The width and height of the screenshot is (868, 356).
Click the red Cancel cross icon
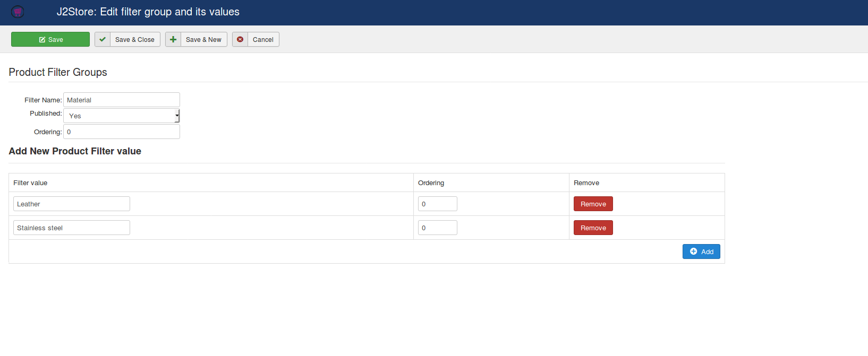pos(240,39)
